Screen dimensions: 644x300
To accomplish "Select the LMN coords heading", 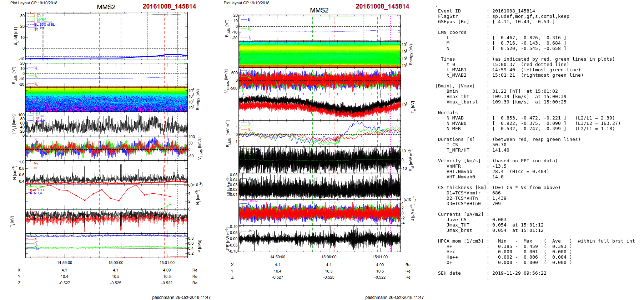I will pos(452,32).
